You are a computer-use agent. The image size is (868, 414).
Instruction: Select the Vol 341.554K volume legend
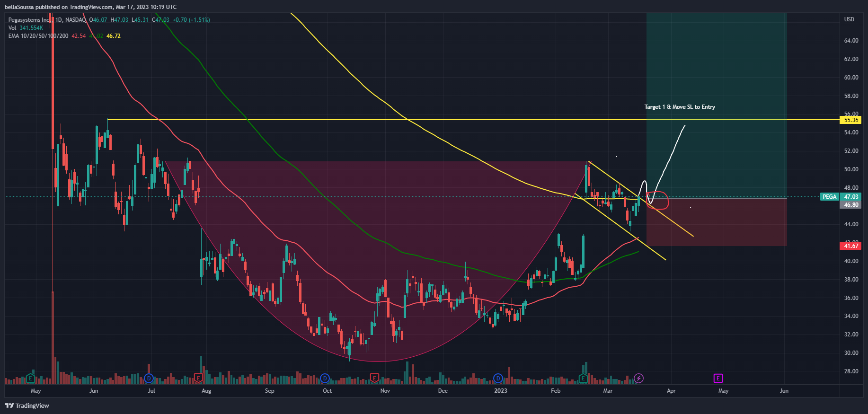pos(26,28)
